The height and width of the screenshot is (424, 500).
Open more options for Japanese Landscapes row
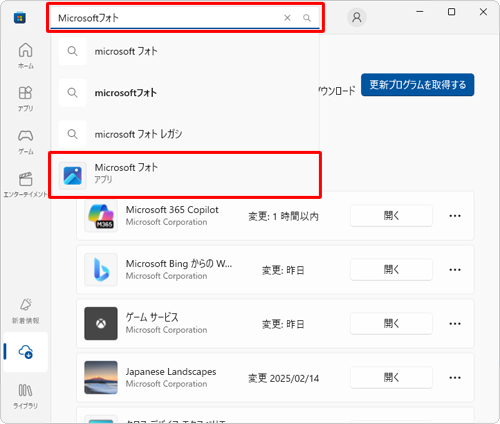(x=455, y=378)
